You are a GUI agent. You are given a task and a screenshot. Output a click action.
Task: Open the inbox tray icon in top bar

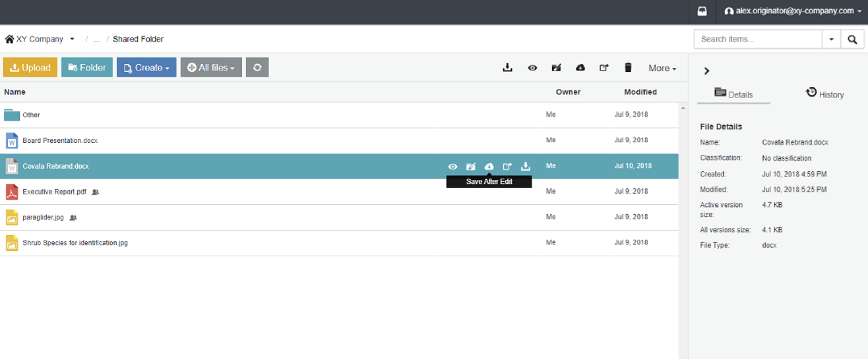point(702,11)
